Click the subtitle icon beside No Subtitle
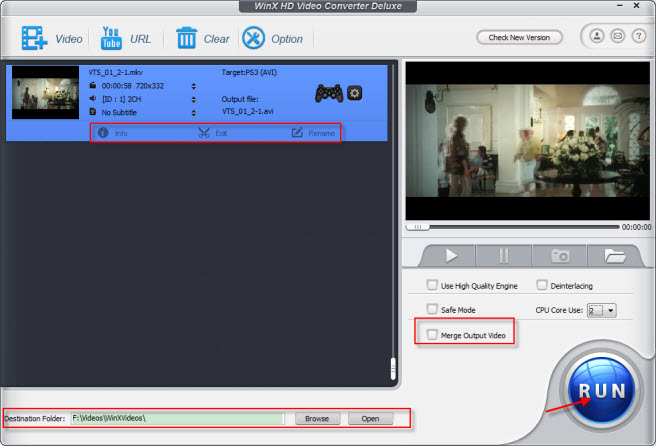 click(x=93, y=112)
